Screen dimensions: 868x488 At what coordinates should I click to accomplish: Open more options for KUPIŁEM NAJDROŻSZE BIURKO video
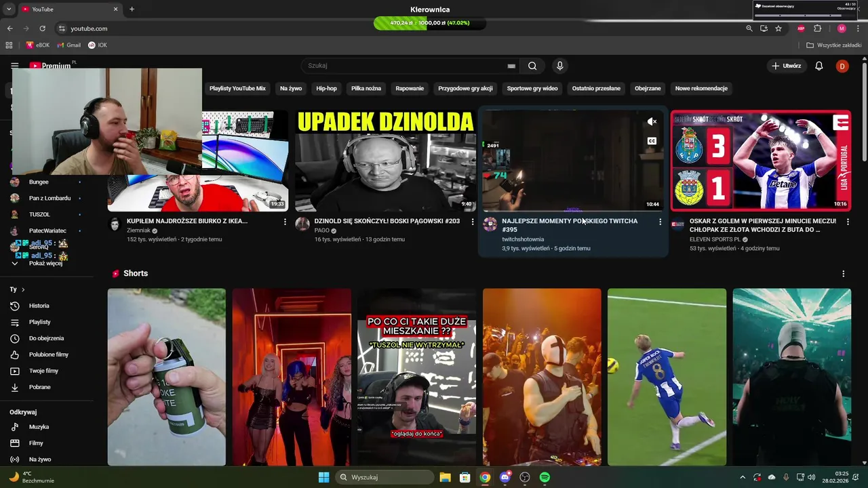click(285, 222)
